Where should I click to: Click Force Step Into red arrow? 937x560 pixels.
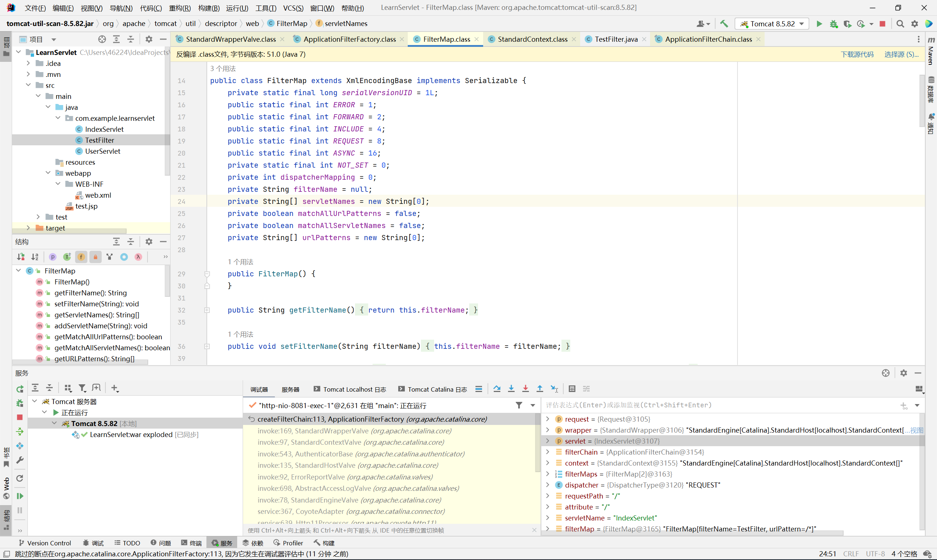point(525,389)
